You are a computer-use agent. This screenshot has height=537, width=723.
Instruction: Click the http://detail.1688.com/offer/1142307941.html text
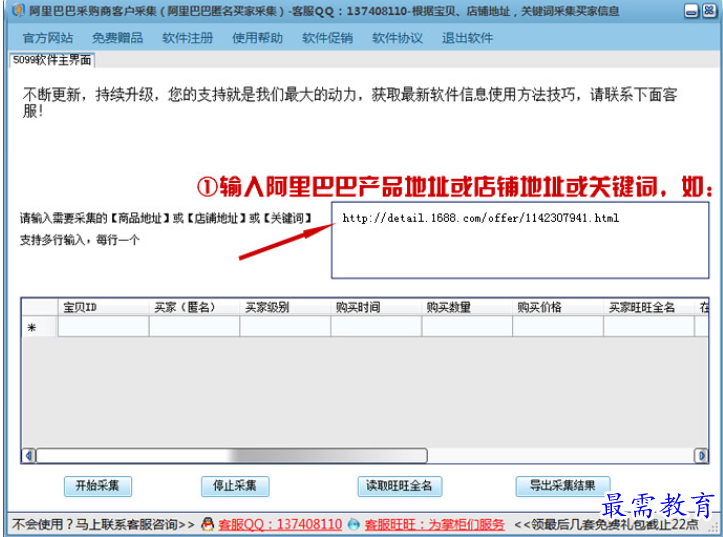coord(480,218)
